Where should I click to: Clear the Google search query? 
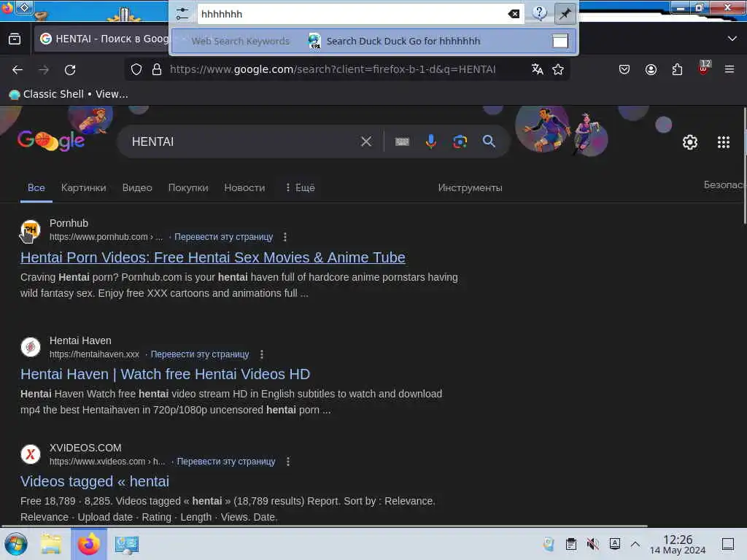(366, 141)
